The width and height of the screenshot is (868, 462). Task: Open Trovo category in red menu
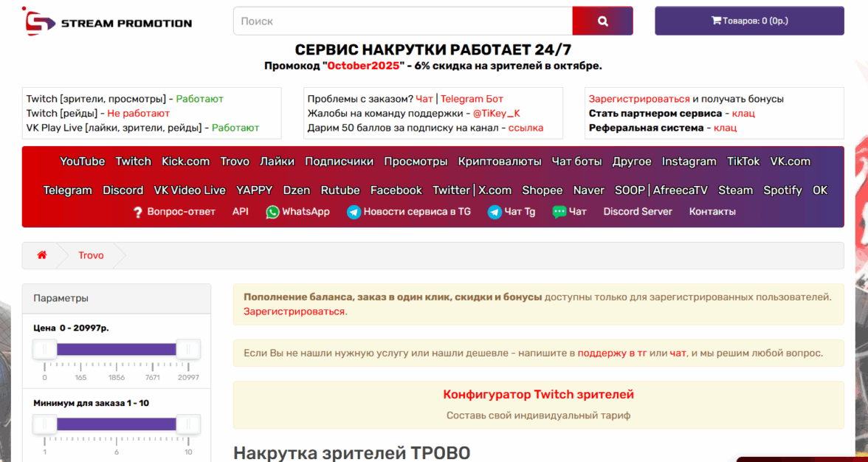tap(235, 162)
